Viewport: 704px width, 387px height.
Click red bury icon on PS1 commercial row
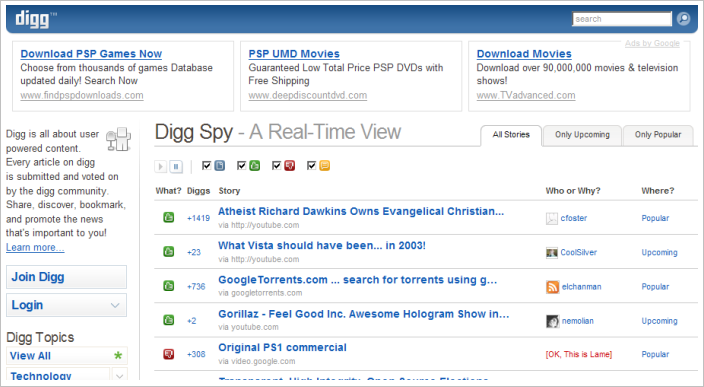tap(168, 354)
